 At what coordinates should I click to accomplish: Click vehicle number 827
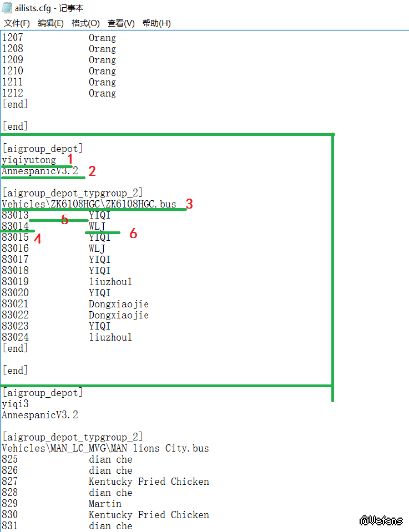(x=10, y=482)
